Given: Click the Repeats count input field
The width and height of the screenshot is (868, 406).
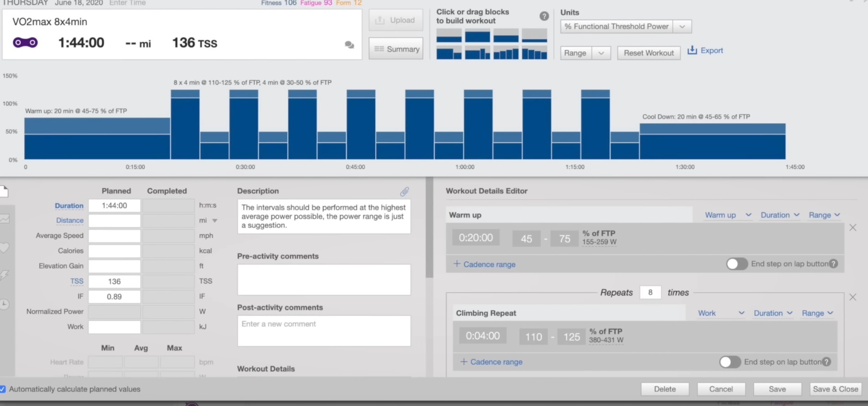Looking at the screenshot, I should [x=650, y=292].
